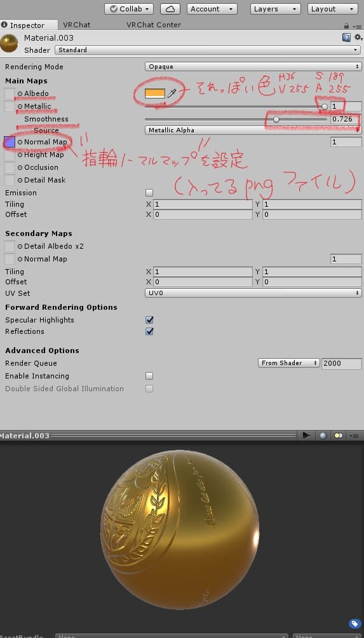Open the Rendering Mode Opaque dropdown
The image size is (364, 638).
[253, 66]
